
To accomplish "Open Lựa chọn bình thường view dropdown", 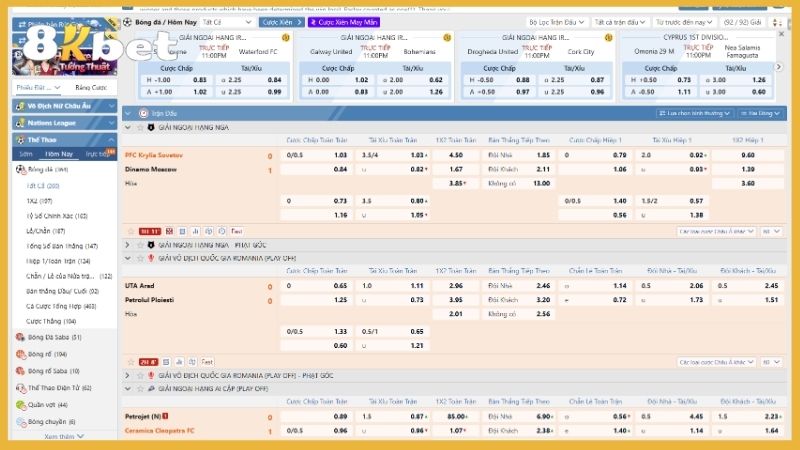I will click(x=694, y=113).
